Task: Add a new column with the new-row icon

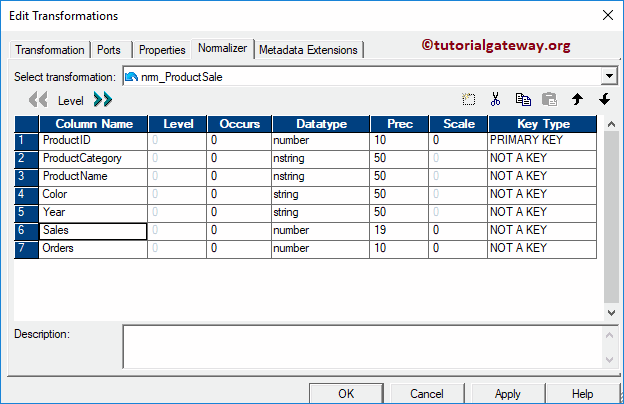Action: point(468,99)
